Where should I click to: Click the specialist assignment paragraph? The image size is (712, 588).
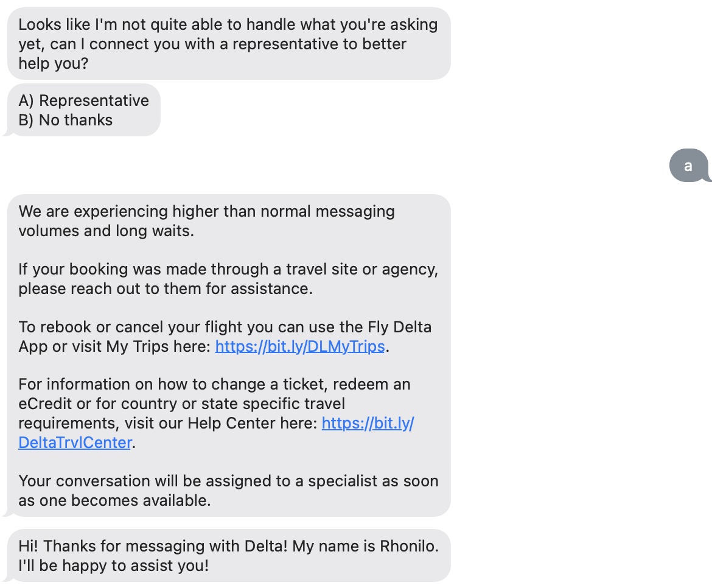tap(228, 490)
